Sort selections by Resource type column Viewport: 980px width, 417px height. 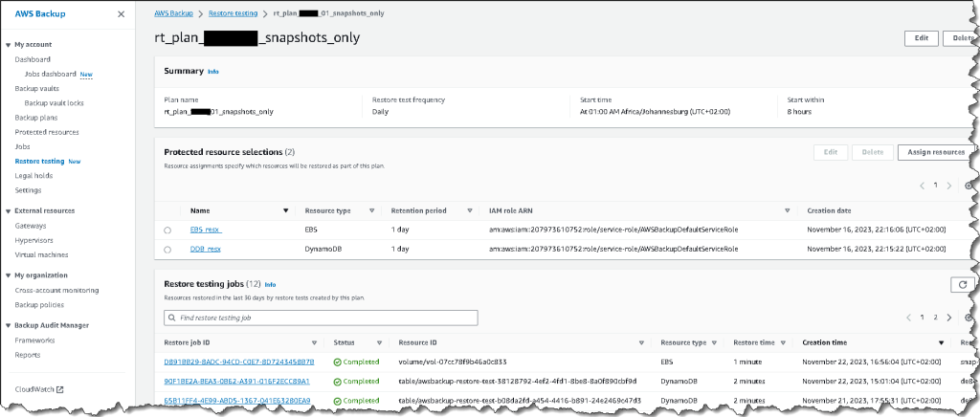click(x=372, y=211)
